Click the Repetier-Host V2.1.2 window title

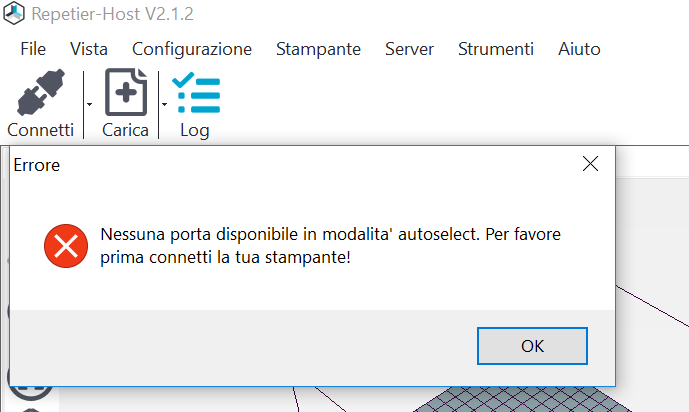[112, 14]
